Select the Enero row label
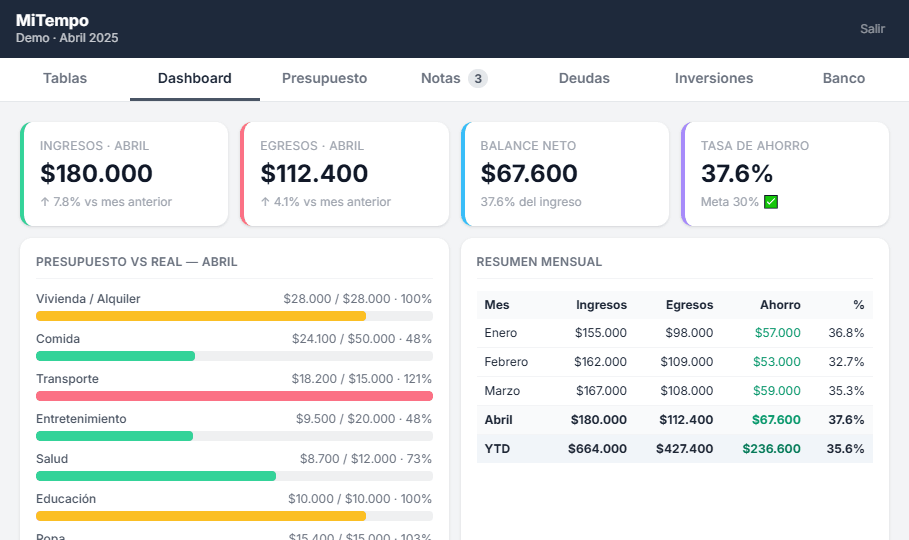This screenshot has width=909, height=540. 501,333
